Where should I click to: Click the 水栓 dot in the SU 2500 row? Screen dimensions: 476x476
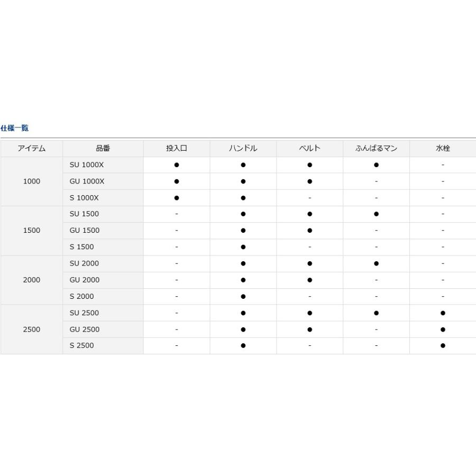pos(443,313)
